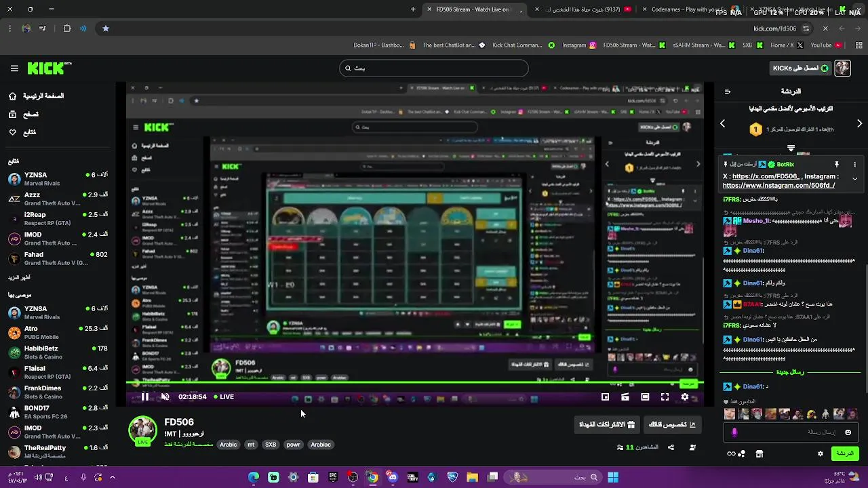Viewport: 868px width, 488px height.
Task: Open the channel points icon
Action: click(x=742, y=454)
